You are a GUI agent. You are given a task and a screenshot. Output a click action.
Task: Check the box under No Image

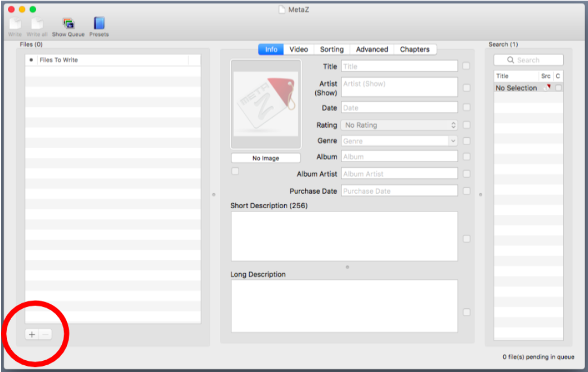(x=235, y=171)
